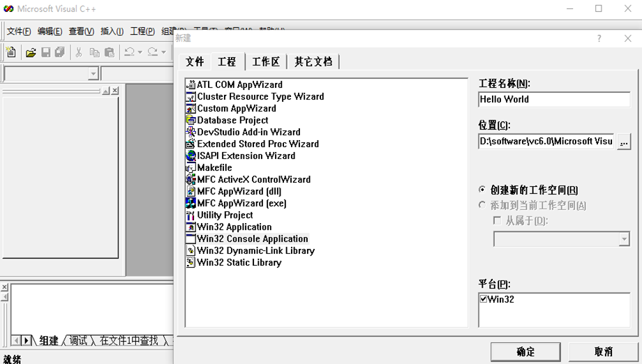This screenshot has height=364, width=642.
Task: Open the 查看(V) menu
Action: [x=81, y=31]
